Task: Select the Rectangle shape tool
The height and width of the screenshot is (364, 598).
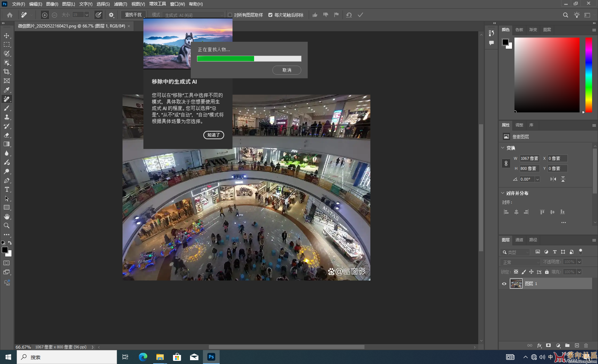Action: [7, 207]
